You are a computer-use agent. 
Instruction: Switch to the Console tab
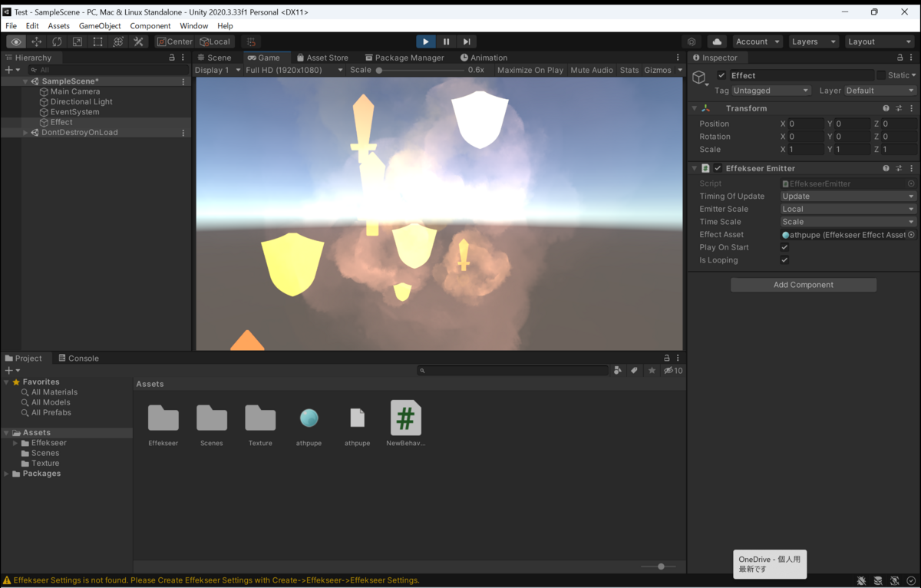(x=78, y=358)
